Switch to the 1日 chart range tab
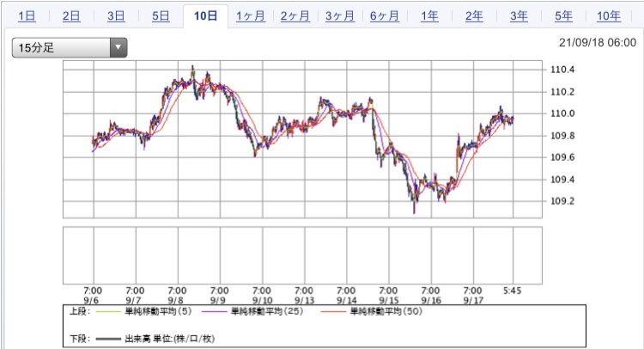Image resolution: width=644 pixels, height=349 pixels. coord(27,16)
